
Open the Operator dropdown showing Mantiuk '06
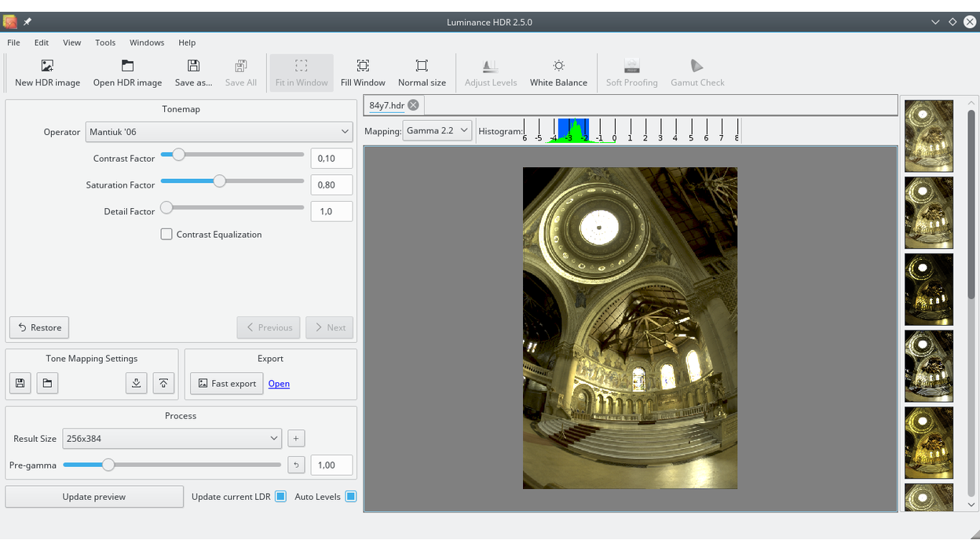(218, 131)
